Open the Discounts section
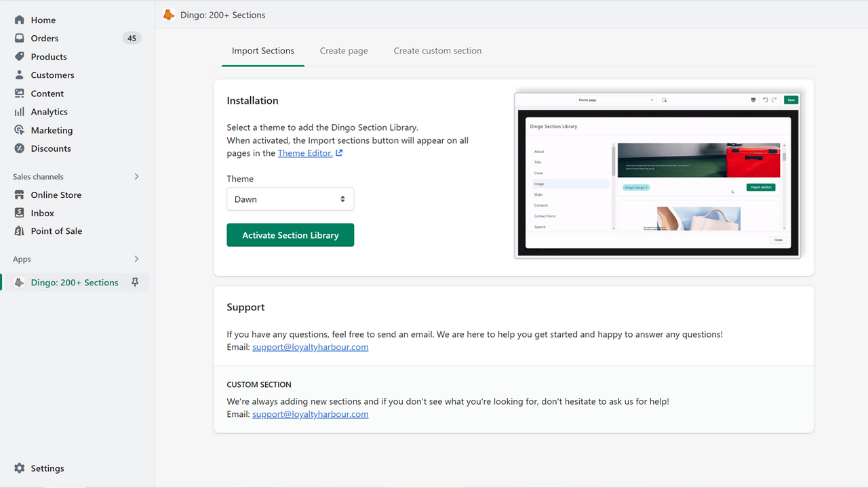 [x=19, y=148]
